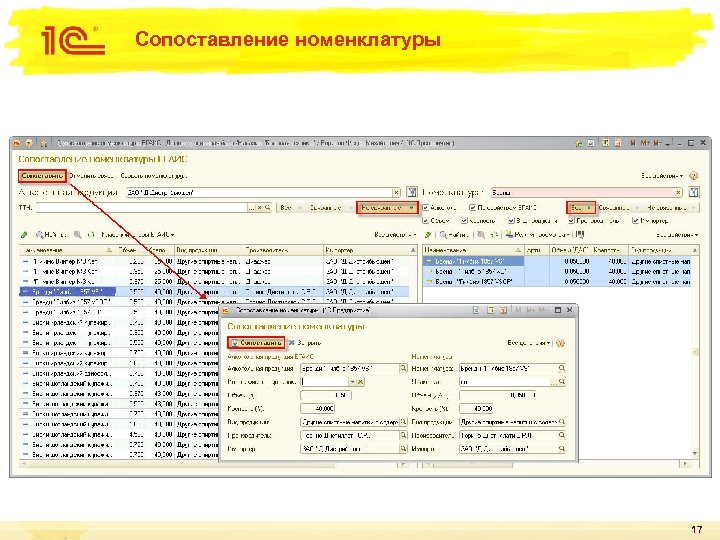
Task: Click favorites star icon in main title bar
Action: click(x=44, y=143)
